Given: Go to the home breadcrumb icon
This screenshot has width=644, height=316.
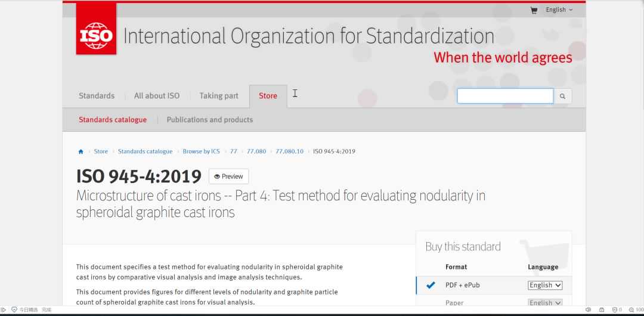Looking at the screenshot, I should coord(81,151).
